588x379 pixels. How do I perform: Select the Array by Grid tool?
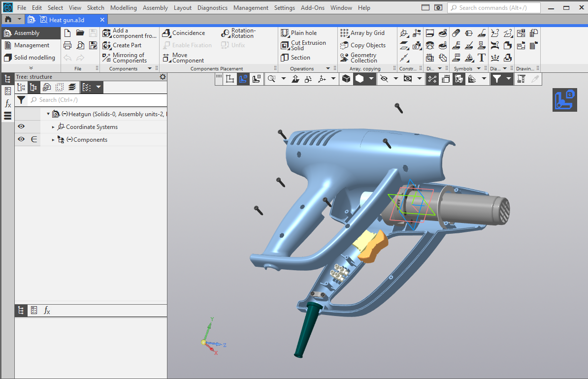coord(362,33)
